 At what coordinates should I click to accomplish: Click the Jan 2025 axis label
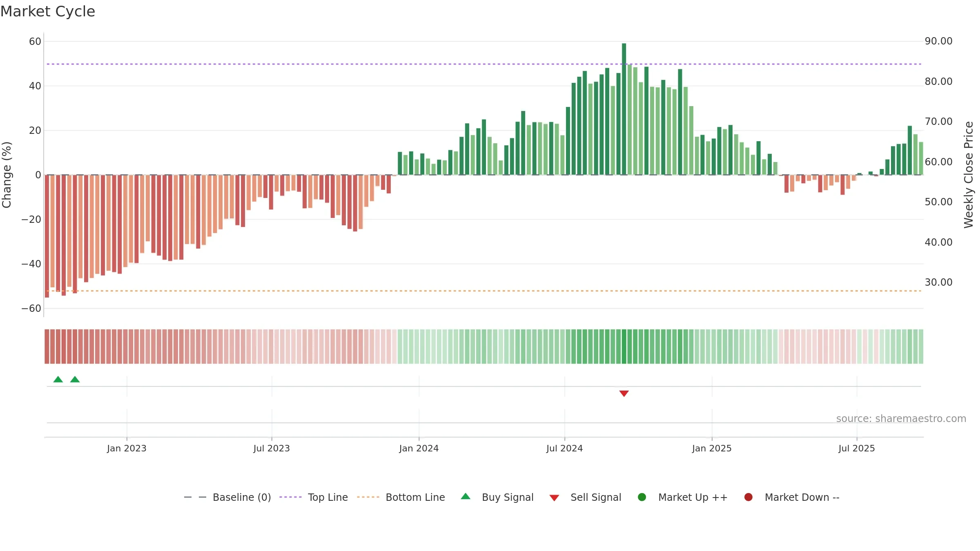coord(712,448)
